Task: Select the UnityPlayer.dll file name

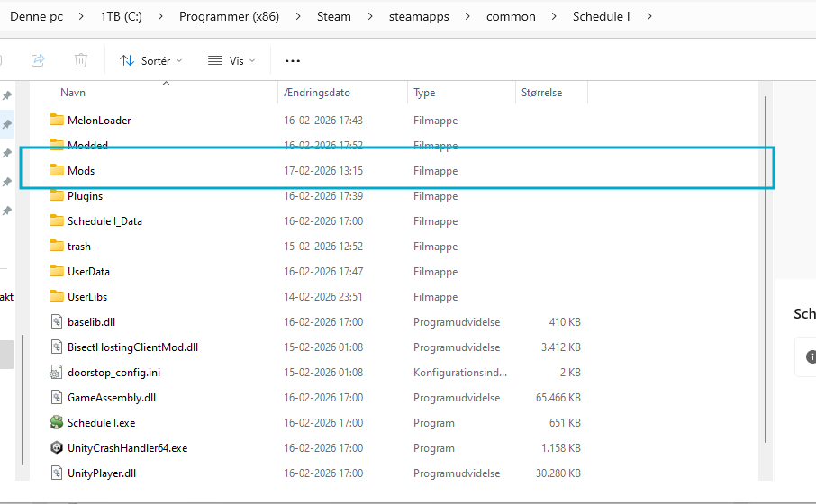Action: click(102, 473)
